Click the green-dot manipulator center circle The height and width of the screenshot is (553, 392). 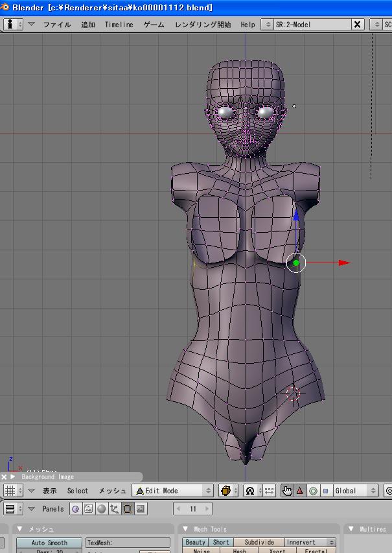296,263
